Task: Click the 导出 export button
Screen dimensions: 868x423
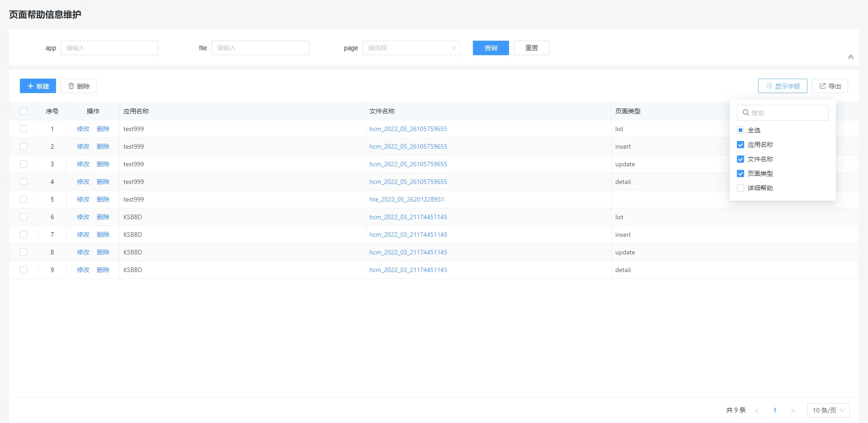Action: pyautogui.click(x=830, y=86)
